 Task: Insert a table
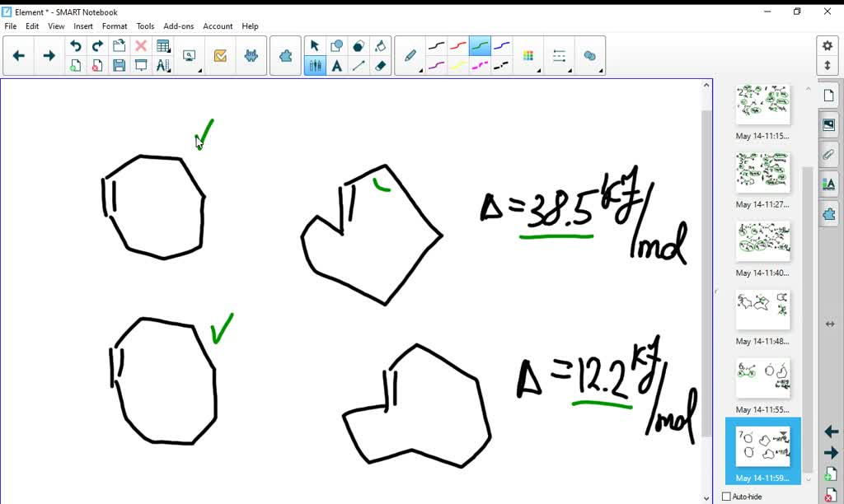tap(163, 45)
